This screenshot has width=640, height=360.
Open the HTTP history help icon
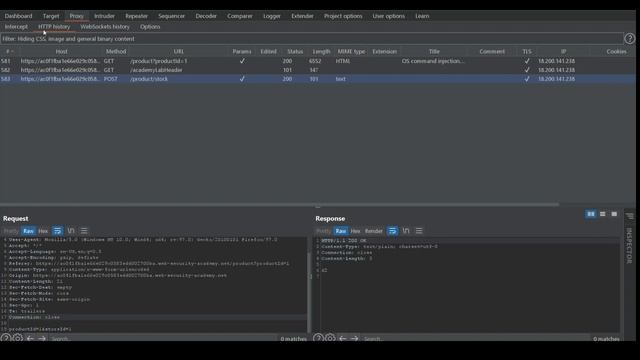tap(629, 39)
